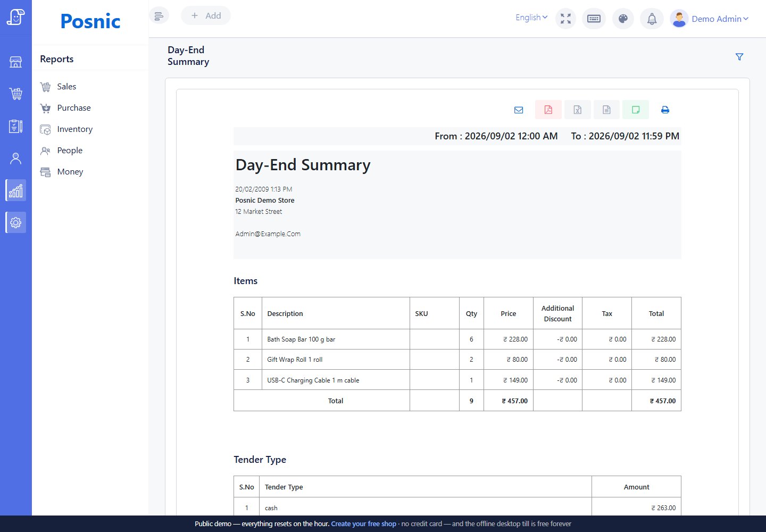
Task: Click the Money icon in Reports menu
Action: pyautogui.click(x=46, y=172)
